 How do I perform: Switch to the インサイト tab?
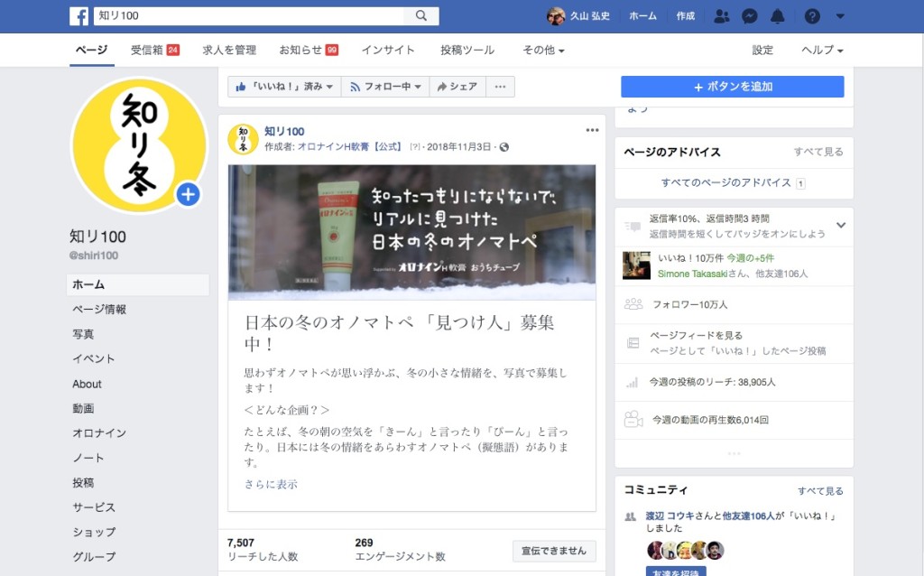tap(388, 51)
